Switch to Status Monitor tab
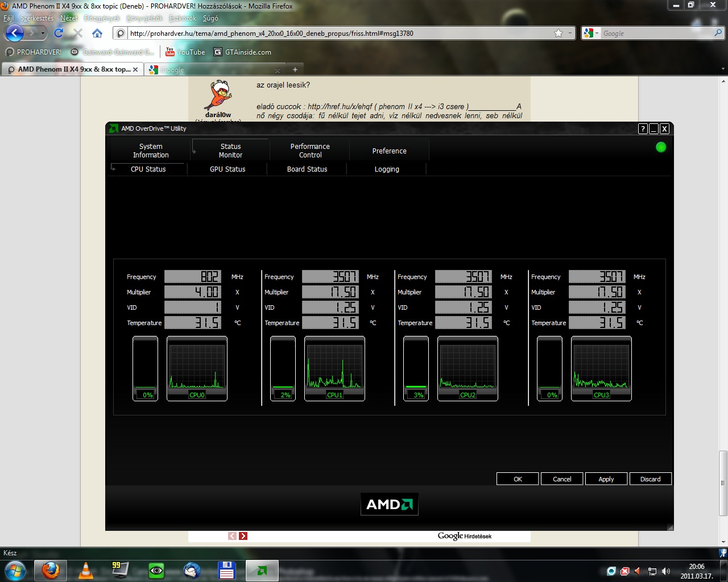The height and width of the screenshot is (582, 728). pyautogui.click(x=230, y=151)
